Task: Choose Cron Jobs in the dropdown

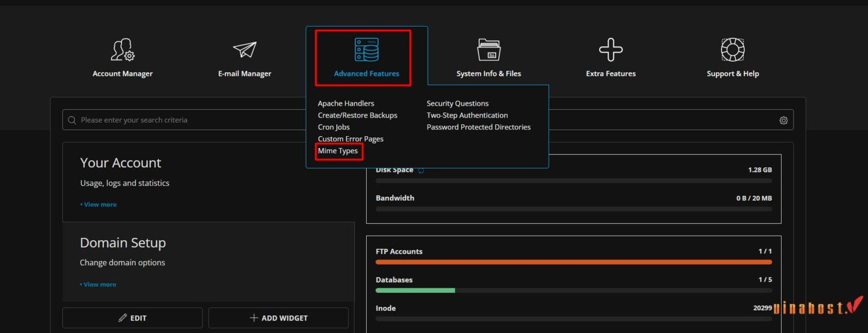Action: [x=333, y=127]
